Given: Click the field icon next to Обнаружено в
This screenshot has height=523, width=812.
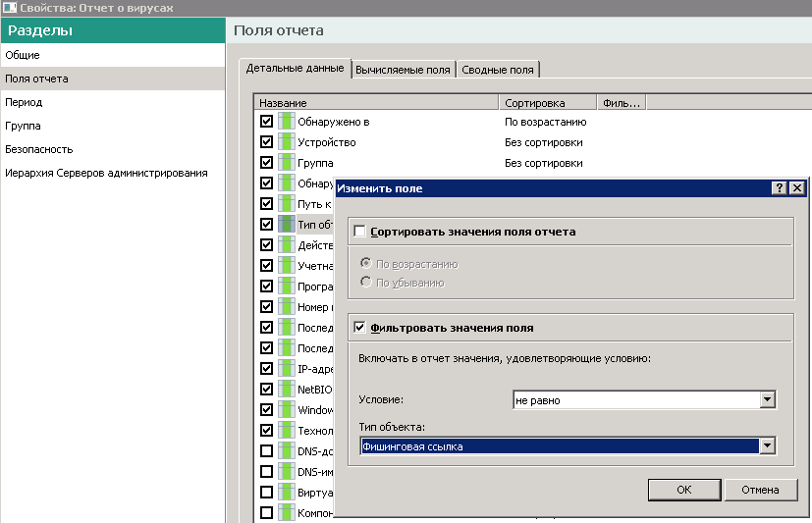Looking at the screenshot, I should click(x=286, y=122).
